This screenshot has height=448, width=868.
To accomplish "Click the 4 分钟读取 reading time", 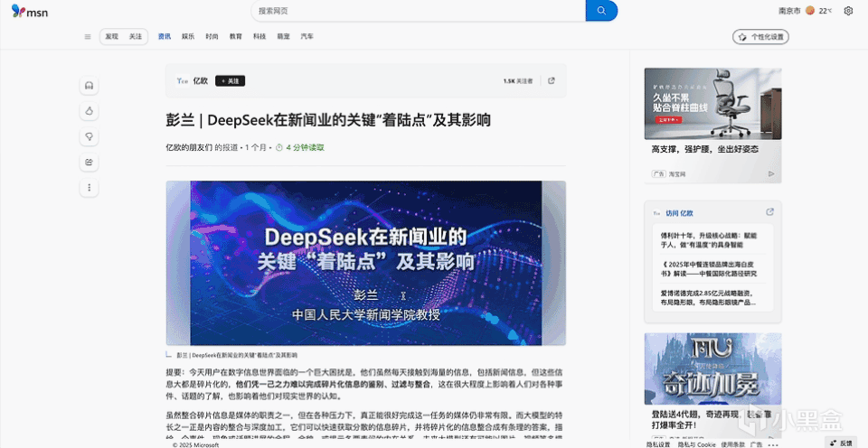I will pyautogui.click(x=305, y=147).
